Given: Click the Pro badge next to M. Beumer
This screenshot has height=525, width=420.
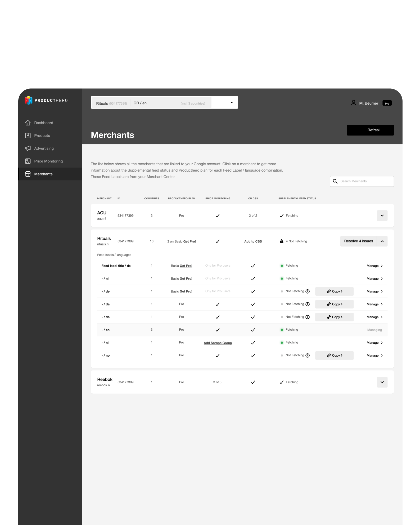Looking at the screenshot, I should coord(387,103).
